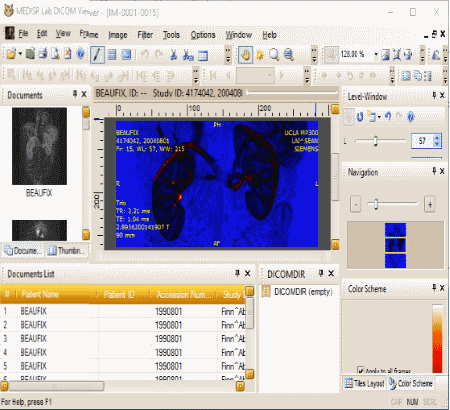Select the pencil annotation tool
The height and width of the screenshot is (410, 450).
[x=97, y=55]
